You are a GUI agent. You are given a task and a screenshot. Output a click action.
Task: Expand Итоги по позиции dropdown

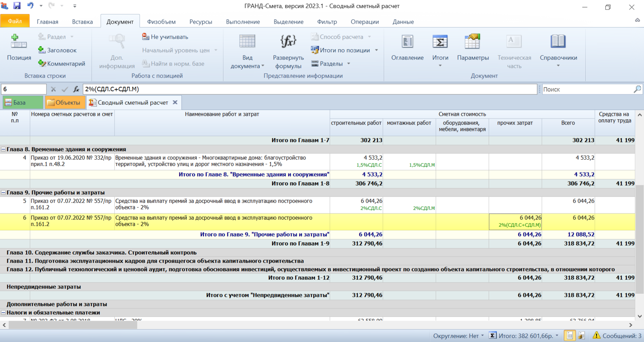pyautogui.click(x=376, y=50)
